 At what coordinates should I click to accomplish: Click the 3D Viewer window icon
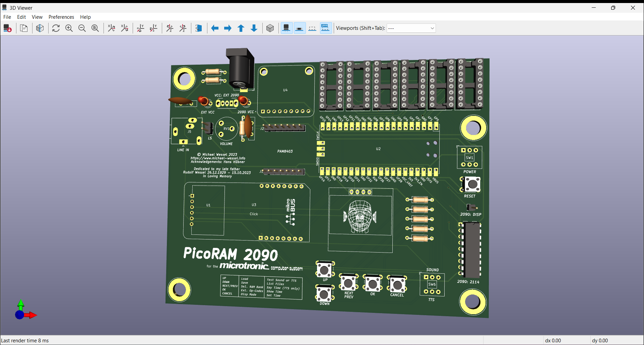5,8
